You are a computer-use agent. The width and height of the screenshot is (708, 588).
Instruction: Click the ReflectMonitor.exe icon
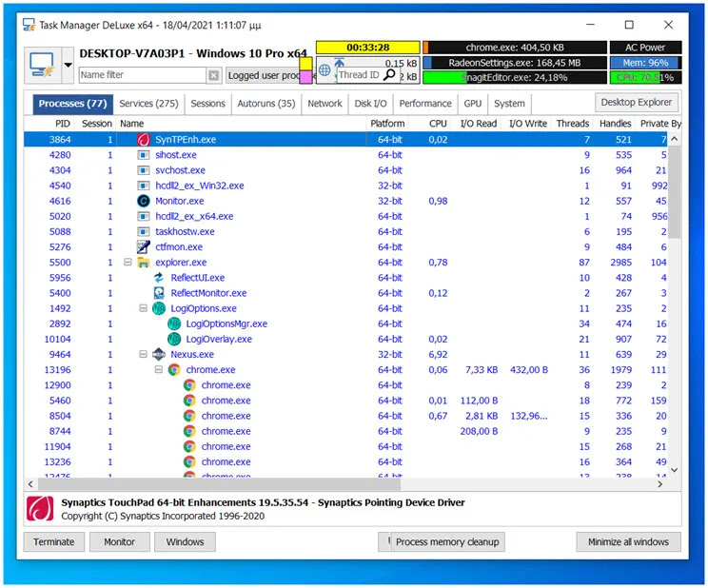(159, 293)
